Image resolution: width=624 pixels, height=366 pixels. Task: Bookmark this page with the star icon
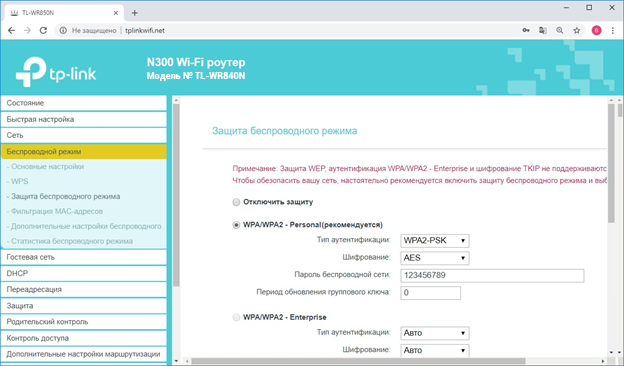tap(577, 30)
